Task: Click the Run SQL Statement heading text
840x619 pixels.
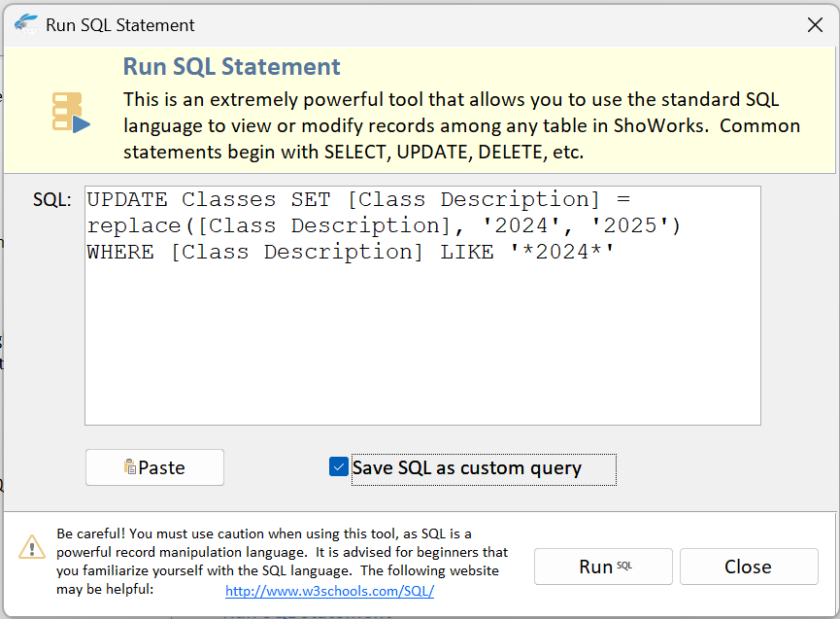Action: pos(230,66)
